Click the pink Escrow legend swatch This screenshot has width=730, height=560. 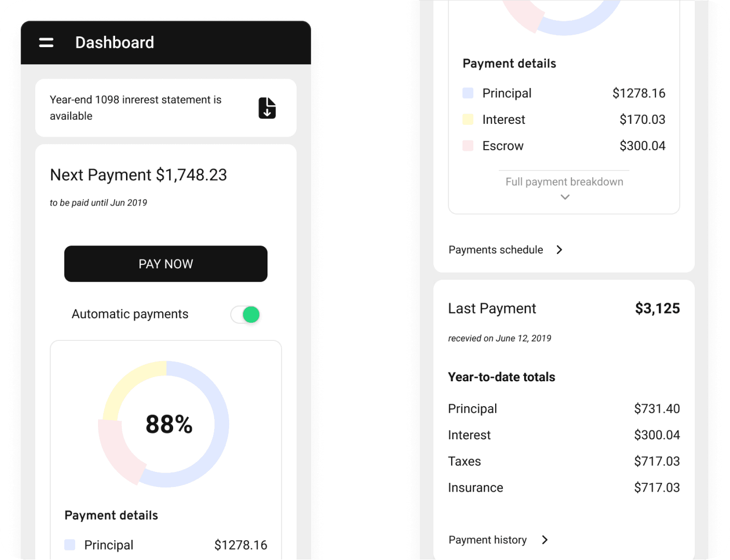click(468, 146)
